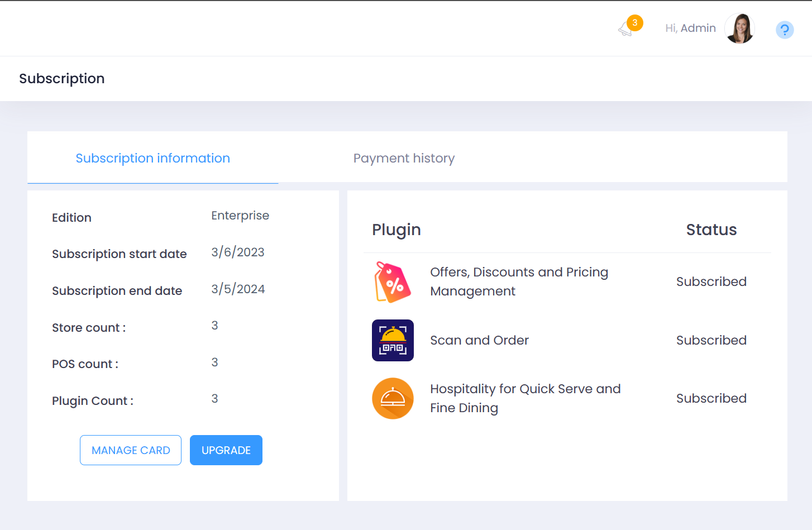This screenshot has height=530, width=812.
Task: Open the blue help question mark icon
Action: [784, 30]
